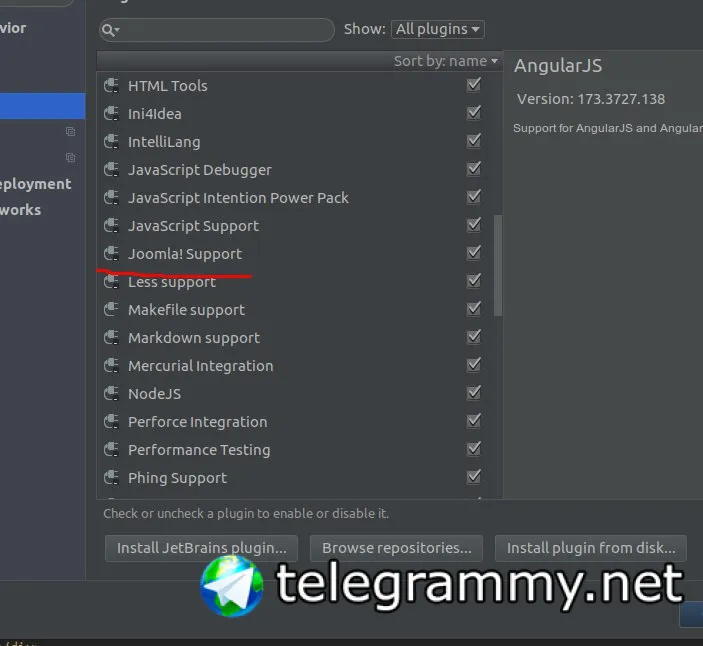
Task: Disable the Perforce Integration plugin
Action: (x=473, y=421)
